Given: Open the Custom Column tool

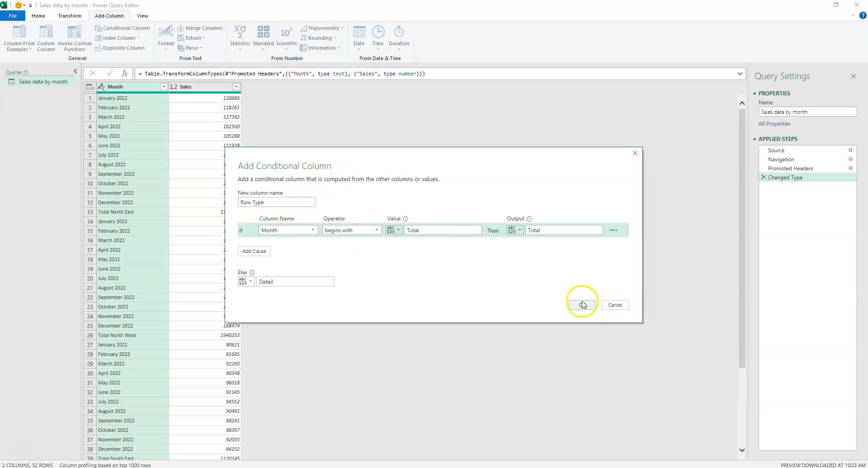Looking at the screenshot, I should 46,38.
